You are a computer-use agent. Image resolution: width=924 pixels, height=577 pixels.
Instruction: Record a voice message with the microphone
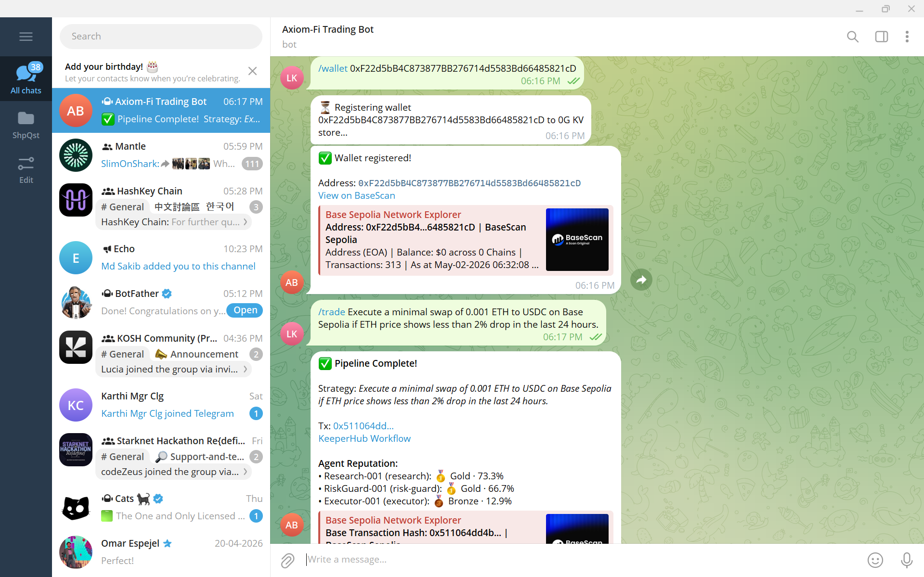point(907,560)
